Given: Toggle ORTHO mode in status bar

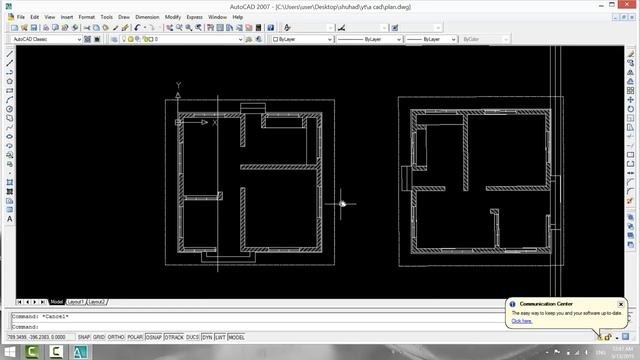Looking at the screenshot, I should tap(116, 337).
